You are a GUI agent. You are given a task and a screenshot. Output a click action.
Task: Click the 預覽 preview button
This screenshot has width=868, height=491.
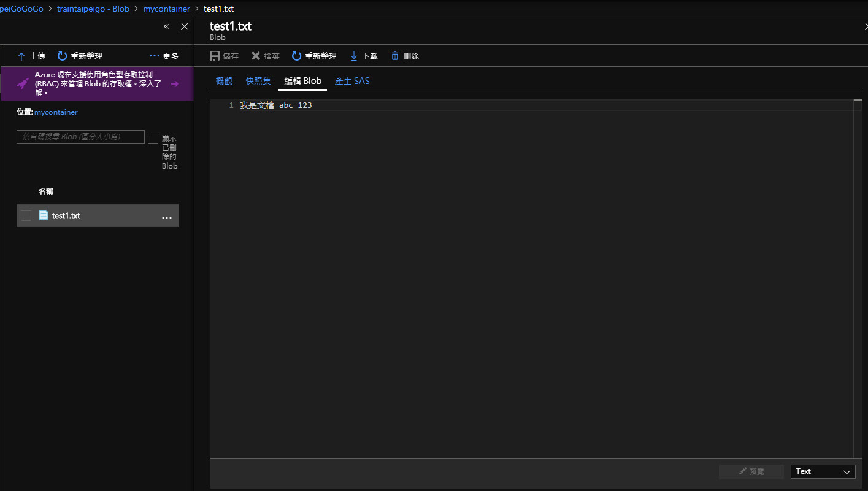[751, 471]
